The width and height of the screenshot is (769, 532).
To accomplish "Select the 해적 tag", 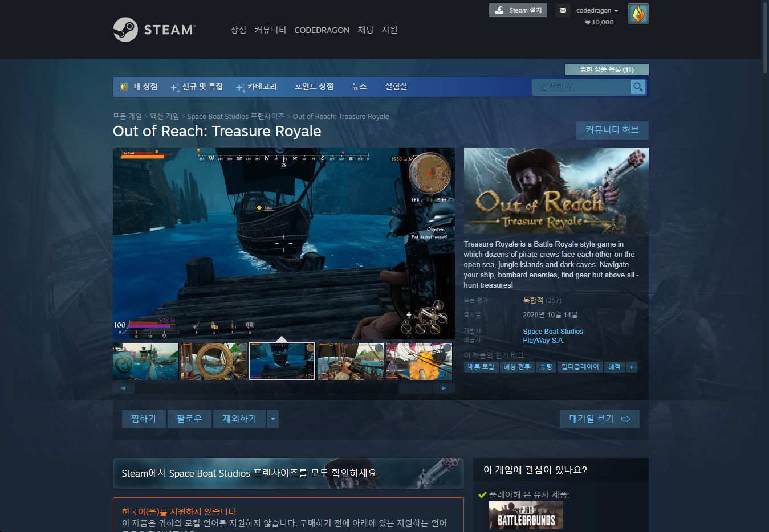I will coord(614,367).
